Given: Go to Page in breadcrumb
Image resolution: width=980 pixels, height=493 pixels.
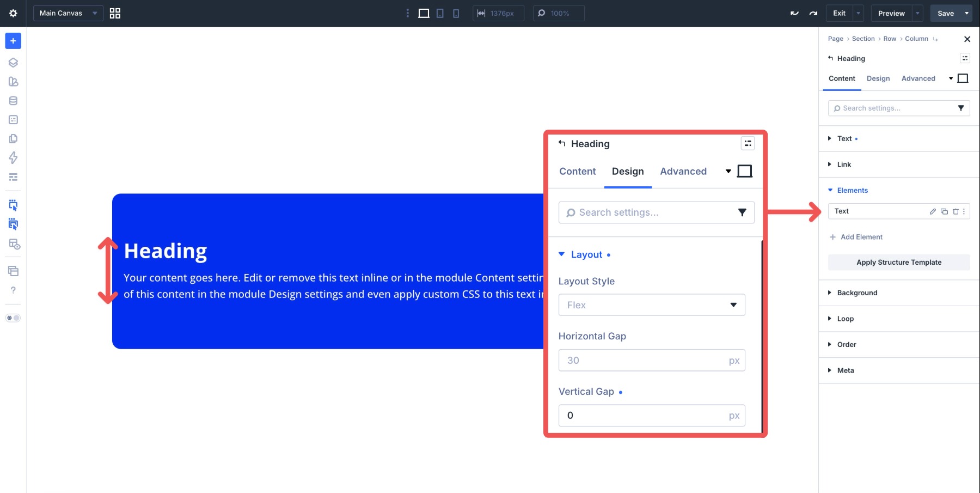Looking at the screenshot, I should click(835, 39).
